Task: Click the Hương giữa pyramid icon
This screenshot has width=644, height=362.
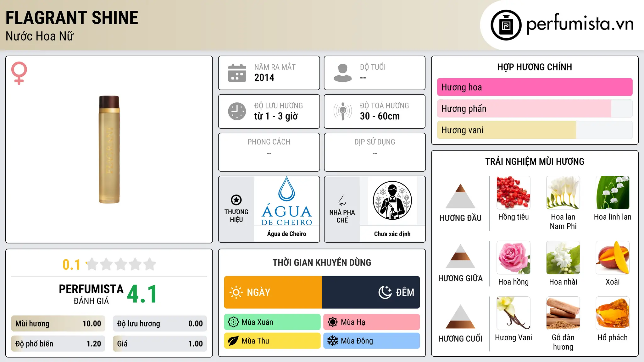Action: [460, 256]
